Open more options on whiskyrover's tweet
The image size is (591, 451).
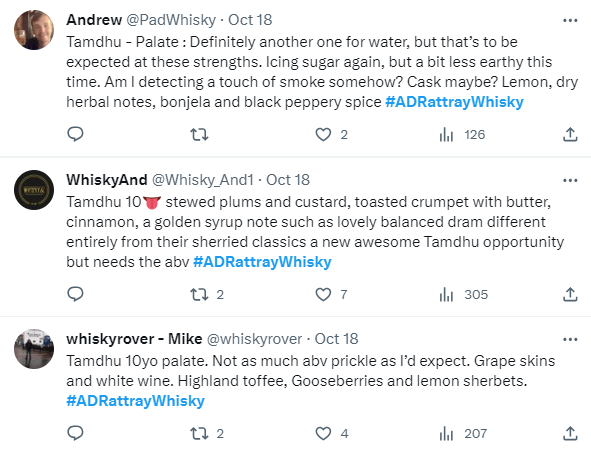click(570, 340)
